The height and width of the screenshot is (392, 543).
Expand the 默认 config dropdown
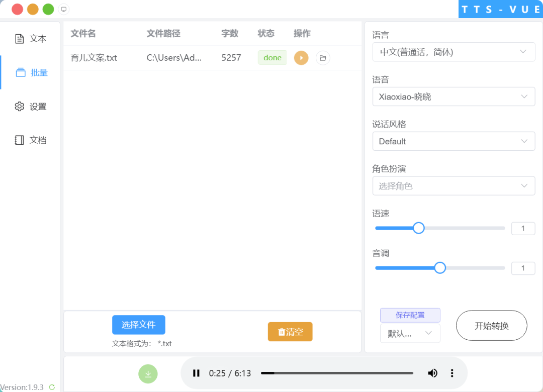410,334
